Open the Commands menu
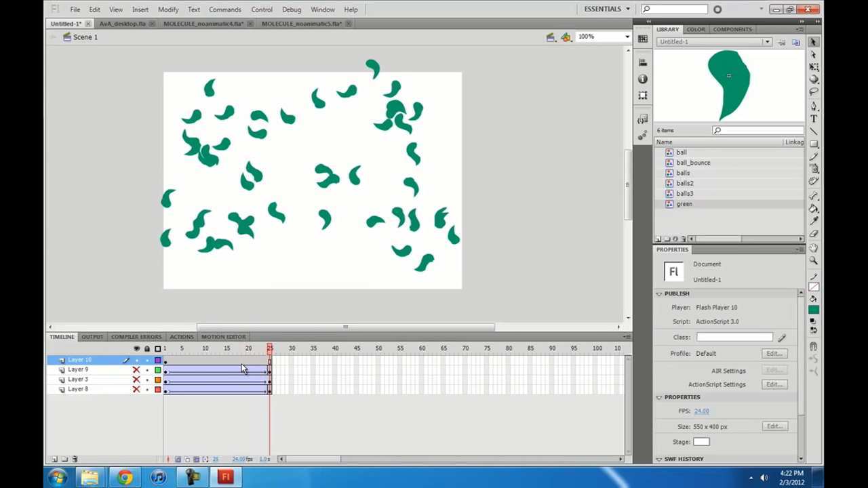Screen dimensions: 868x488 224,9
